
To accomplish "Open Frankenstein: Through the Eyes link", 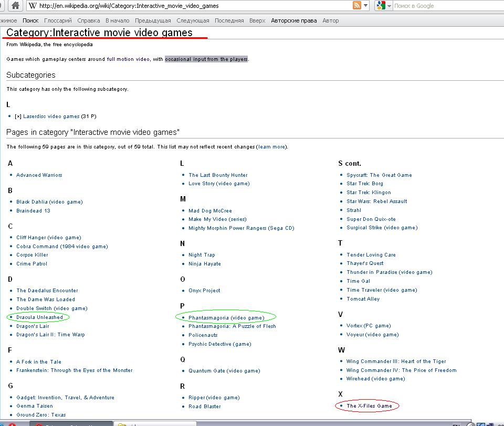I will (74, 370).
